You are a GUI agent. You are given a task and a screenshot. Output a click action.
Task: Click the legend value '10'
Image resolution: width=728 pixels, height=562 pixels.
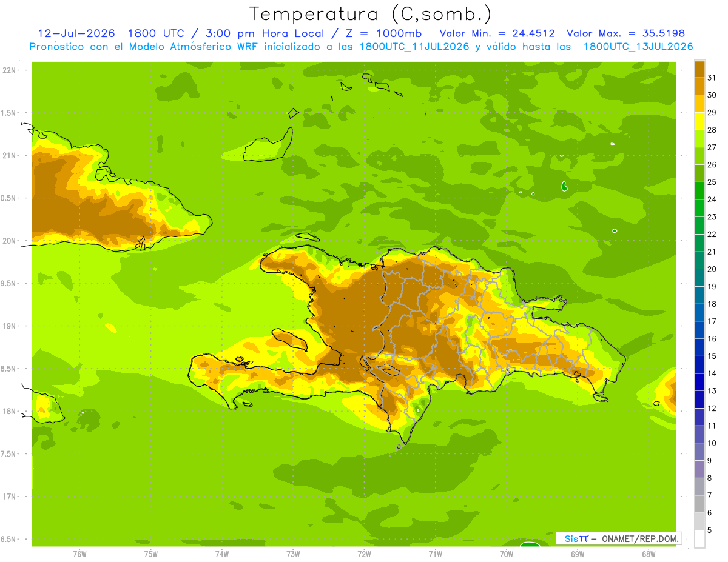712,443
